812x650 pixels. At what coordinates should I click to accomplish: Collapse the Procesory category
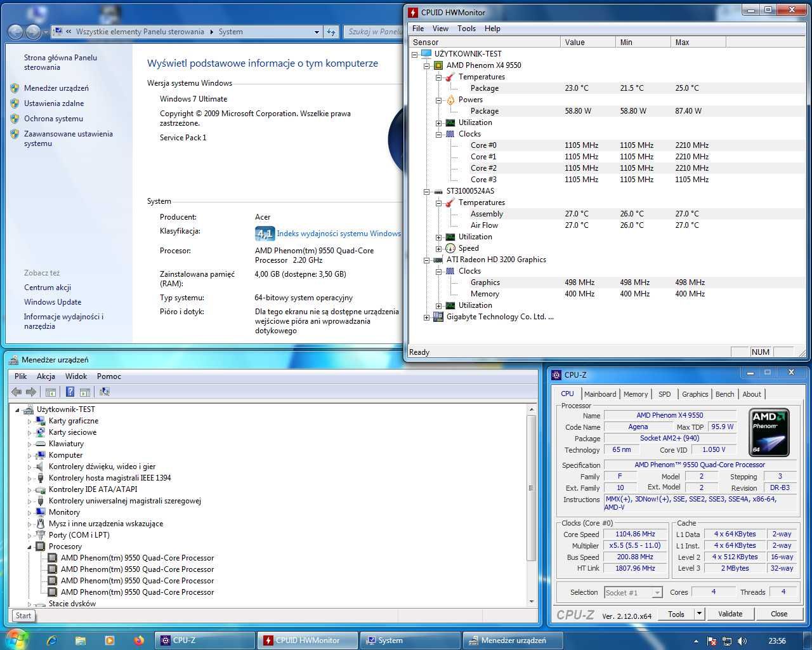click(29, 547)
